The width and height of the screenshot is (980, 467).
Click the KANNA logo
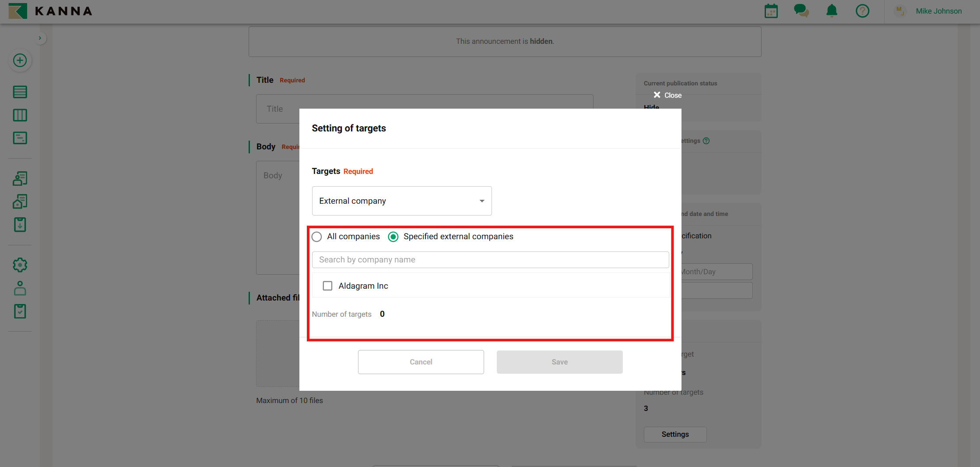50,11
